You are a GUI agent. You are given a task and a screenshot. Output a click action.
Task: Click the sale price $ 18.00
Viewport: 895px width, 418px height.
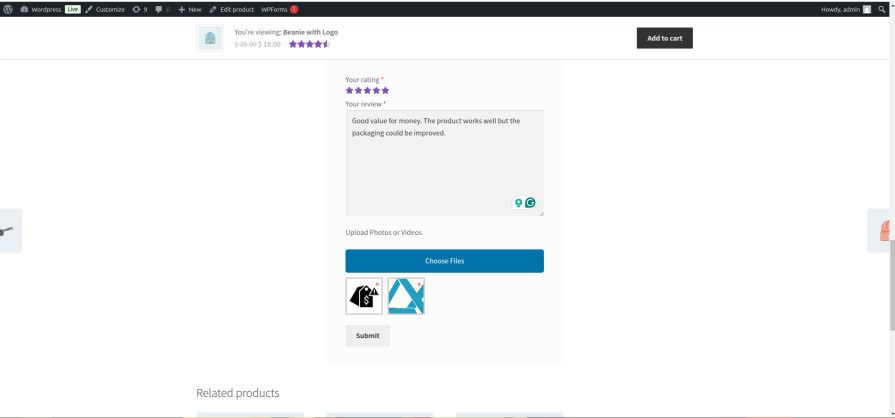click(x=269, y=45)
